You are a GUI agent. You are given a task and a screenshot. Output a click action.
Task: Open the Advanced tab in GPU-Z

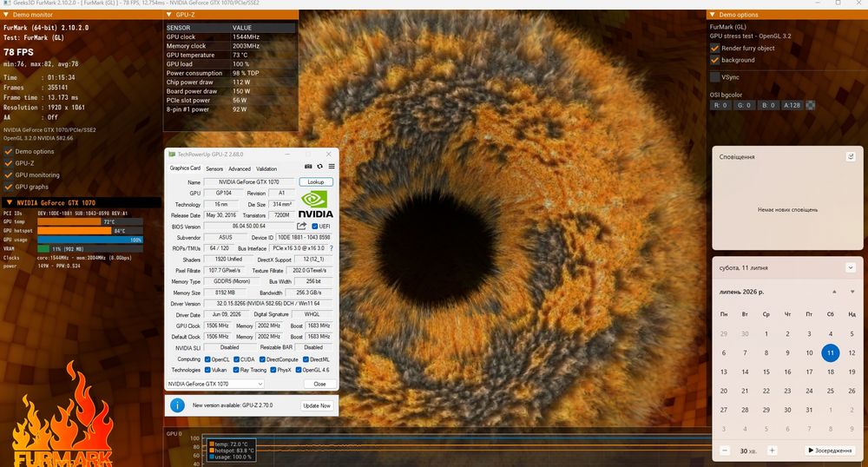(x=240, y=168)
